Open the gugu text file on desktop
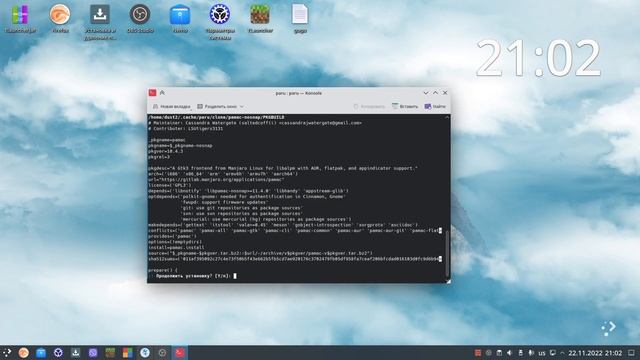This screenshot has height=360, width=640. point(300,18)
